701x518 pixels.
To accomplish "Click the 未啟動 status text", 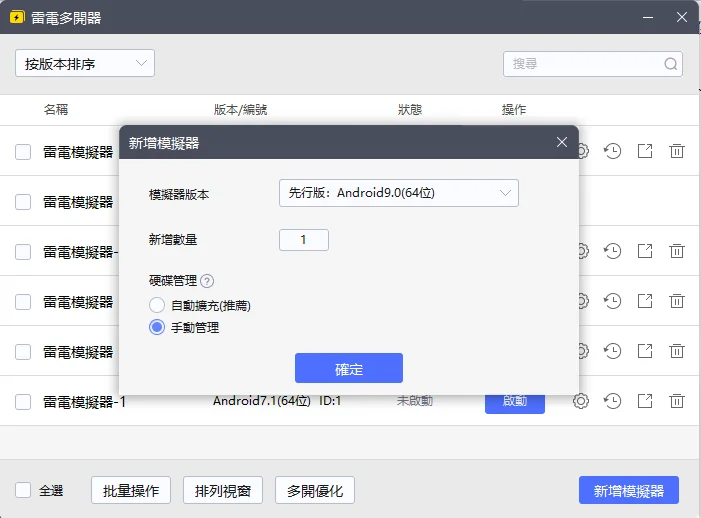I will (415, 401).
